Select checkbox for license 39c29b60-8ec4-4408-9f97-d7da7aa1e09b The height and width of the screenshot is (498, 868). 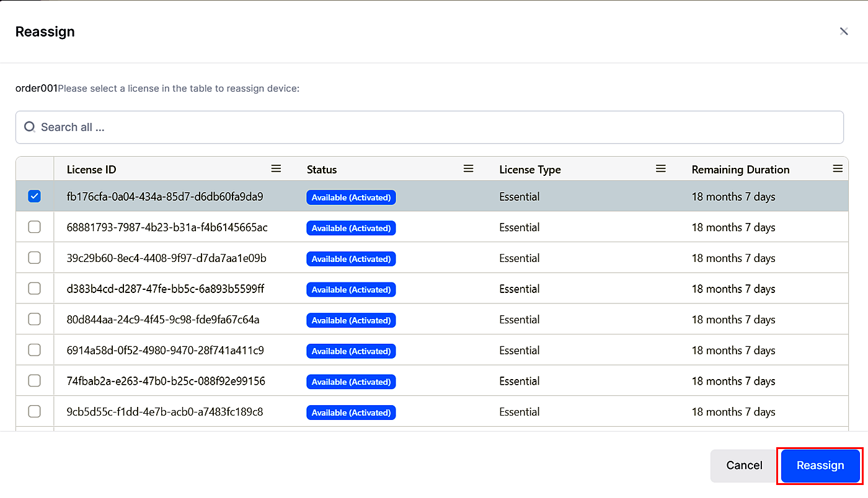point(35,258)
